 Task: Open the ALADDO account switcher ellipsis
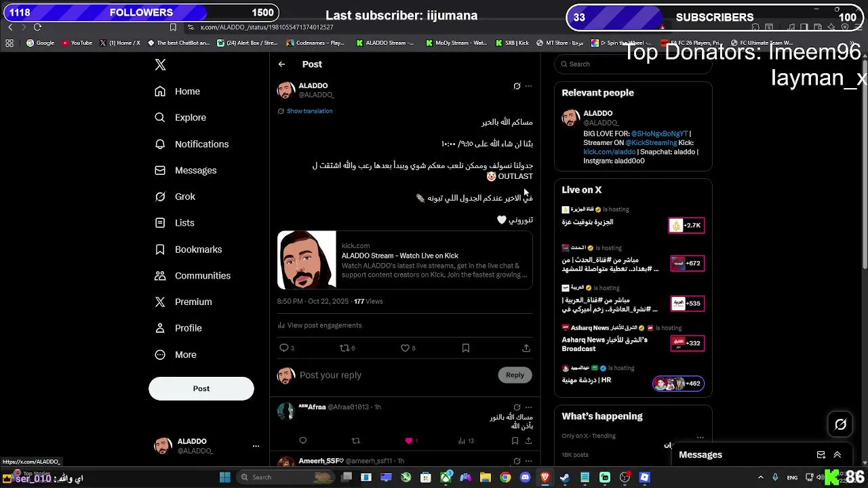point(256,446)
